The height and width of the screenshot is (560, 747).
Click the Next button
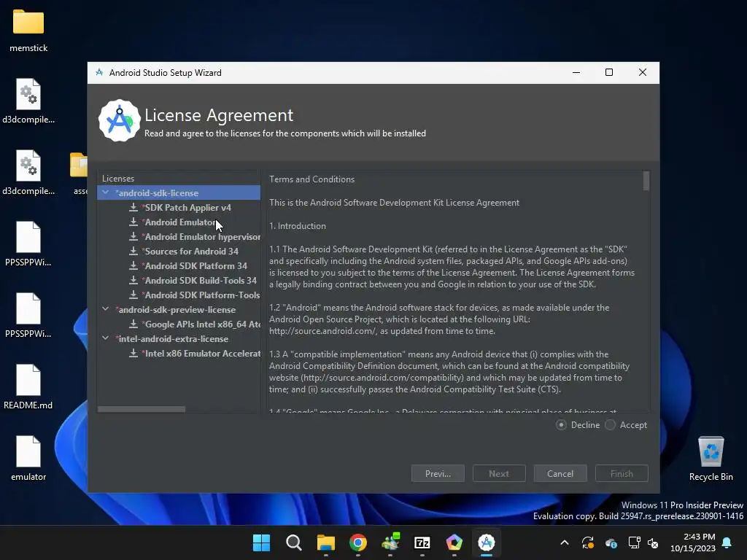tap(499, 473)
